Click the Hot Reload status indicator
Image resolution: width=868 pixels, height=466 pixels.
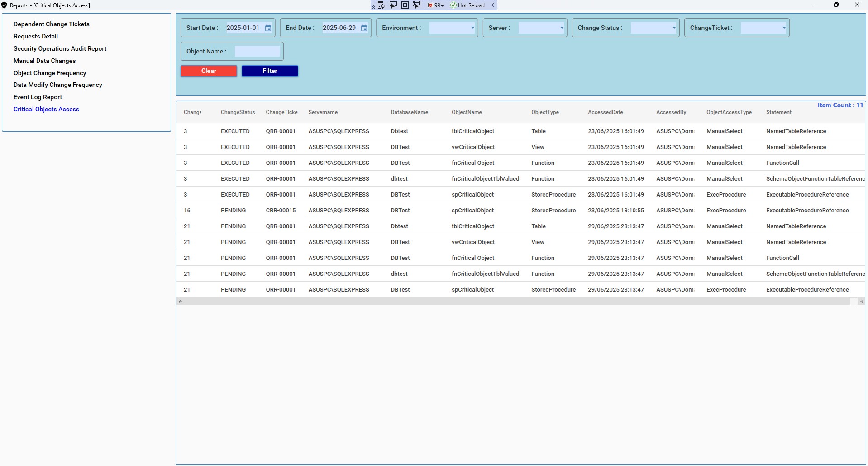click(x=467, y=5)
